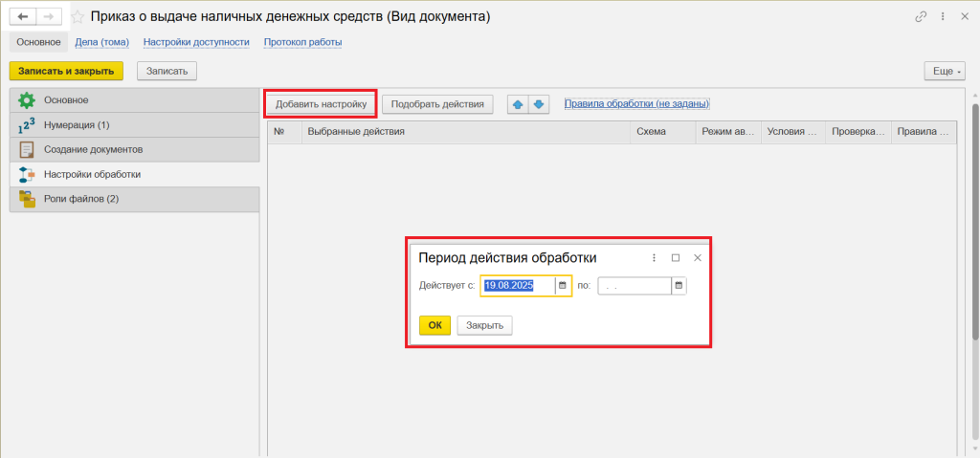Open the 'Настройки доступности' tab

[x=196, y=42]
